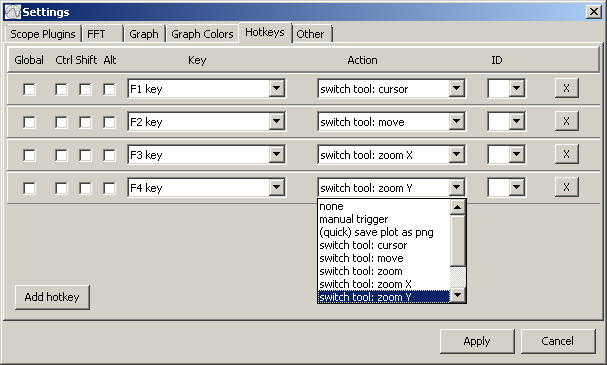Switch to the Scope Plugins tab
The width and height of the screenshot is (607, 365).
pyautogui.click(x=43, y=34)
